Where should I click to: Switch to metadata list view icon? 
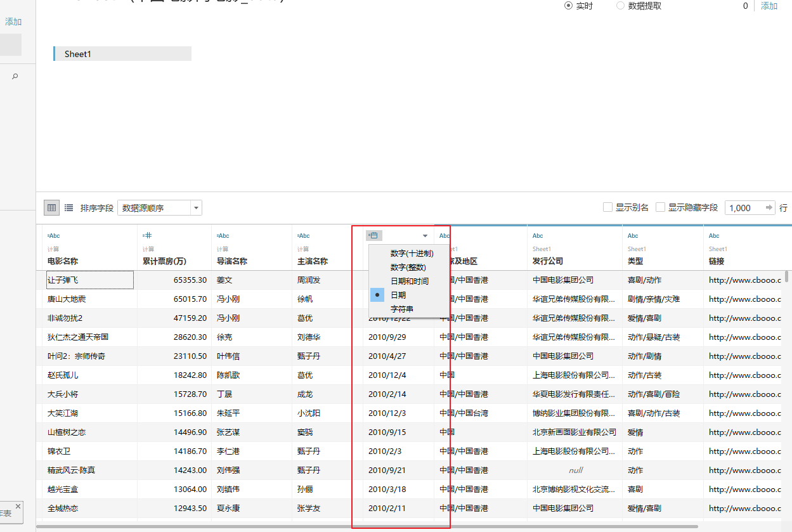(x=68, y=207)
